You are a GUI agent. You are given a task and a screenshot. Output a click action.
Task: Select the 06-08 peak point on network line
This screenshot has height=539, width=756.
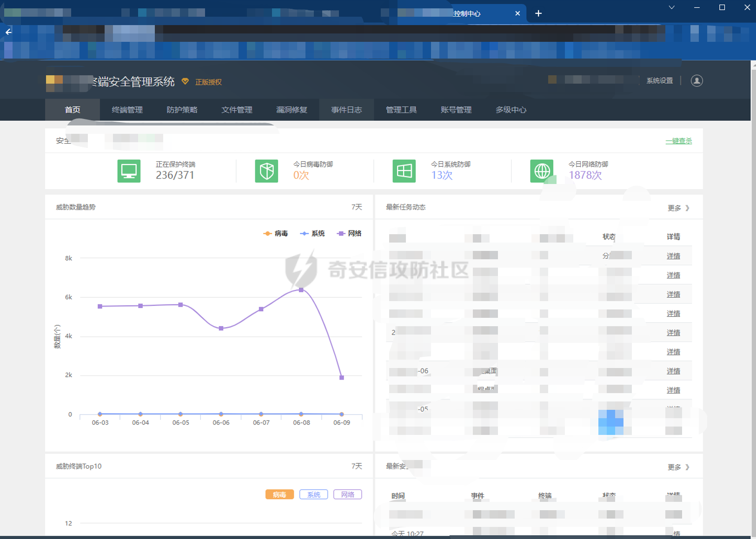[x=301, y=290]
